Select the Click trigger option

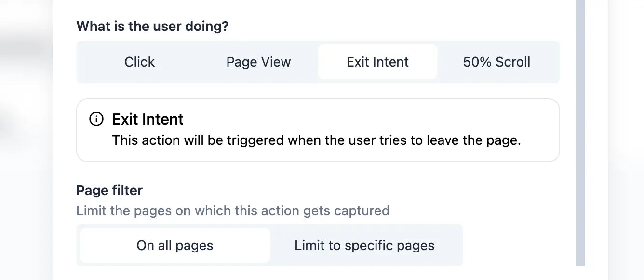139,62
